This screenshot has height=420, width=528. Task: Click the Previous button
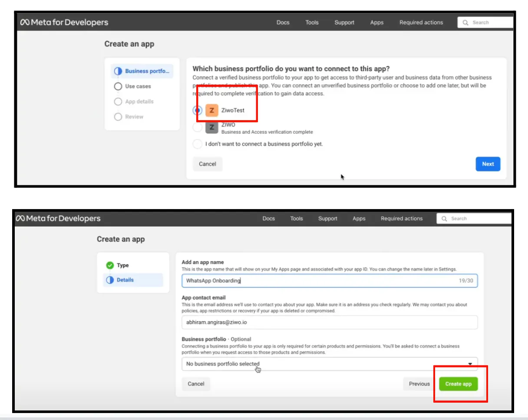419,384
